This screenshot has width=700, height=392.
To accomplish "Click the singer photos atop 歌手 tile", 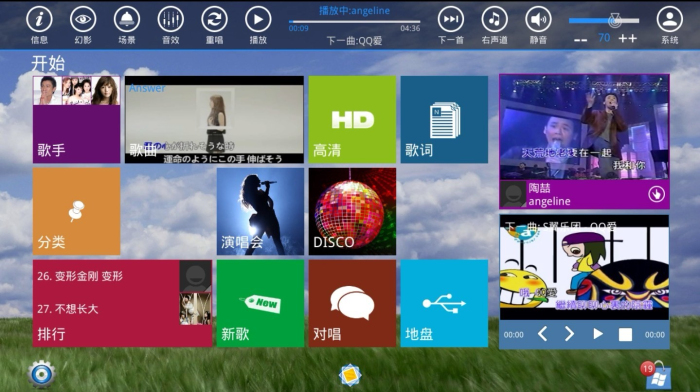I will click(x=76, y=91).
